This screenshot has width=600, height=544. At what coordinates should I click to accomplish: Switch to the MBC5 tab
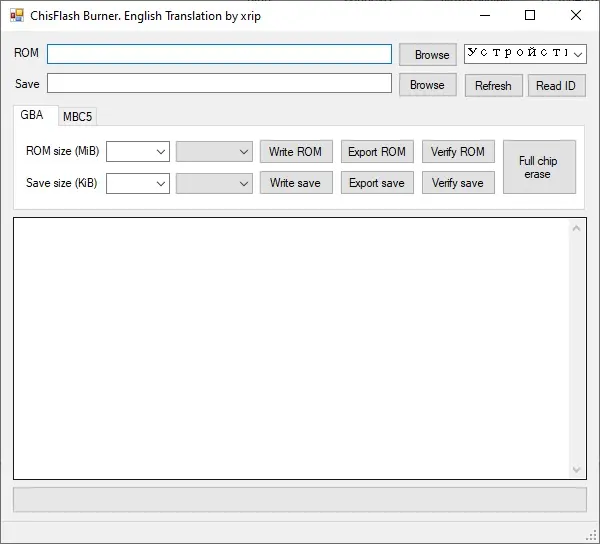(x=78, y=116)
